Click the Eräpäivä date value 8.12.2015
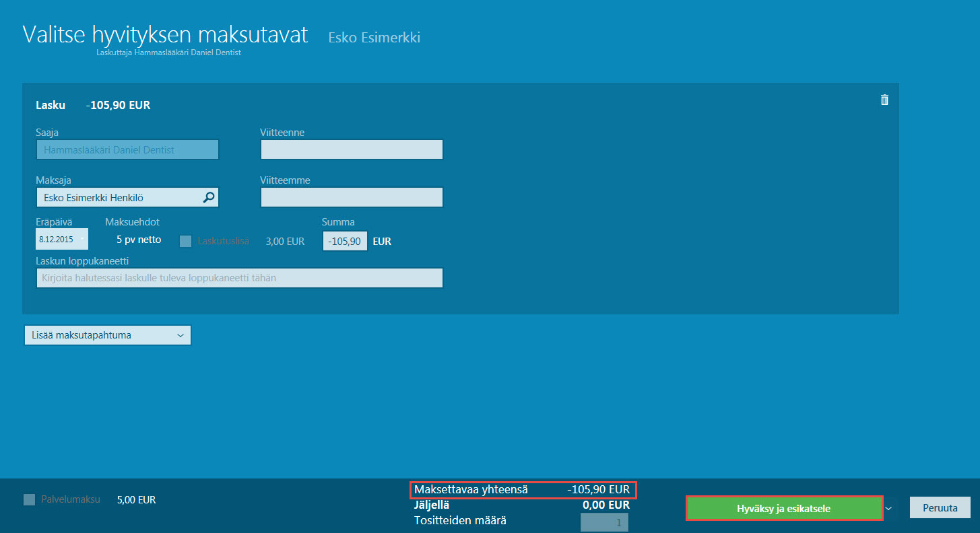980x533 pixels. click(x=57, y=240)
